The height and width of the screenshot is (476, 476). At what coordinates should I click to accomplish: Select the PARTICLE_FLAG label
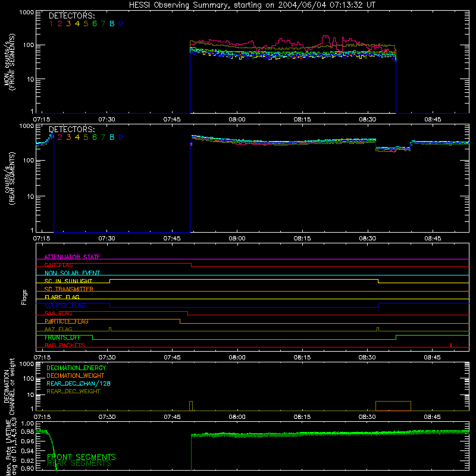[x=67, y=321]
